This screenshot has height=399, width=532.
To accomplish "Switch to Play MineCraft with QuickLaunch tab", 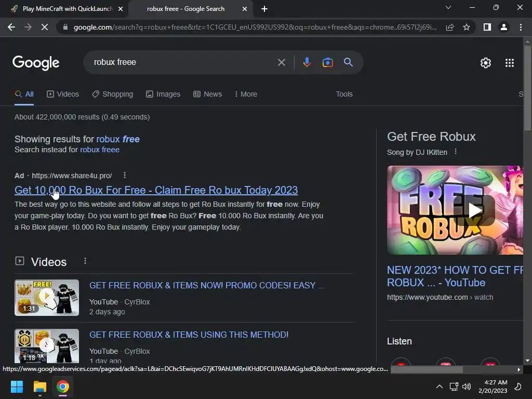I will pyautogui.click(x=64, y=9).
